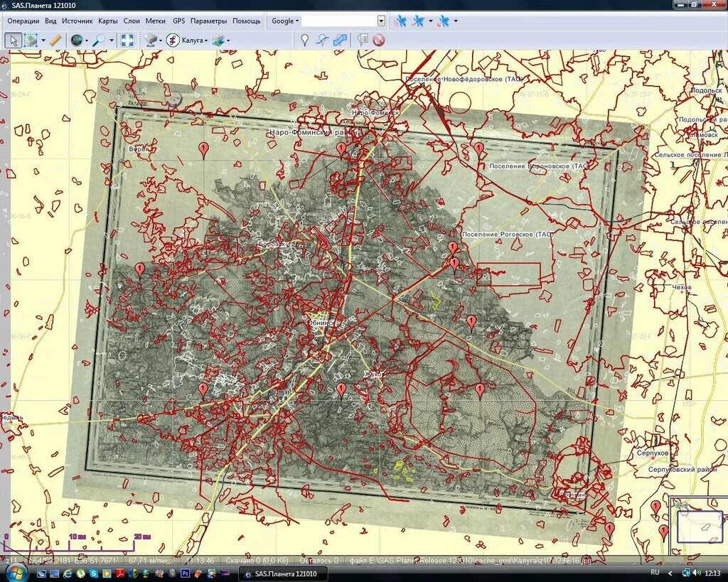Viewport: 728px width, 582px height.
Task: Click the RU language indicator
Action: pyautogui.click(x=655, y=573)
